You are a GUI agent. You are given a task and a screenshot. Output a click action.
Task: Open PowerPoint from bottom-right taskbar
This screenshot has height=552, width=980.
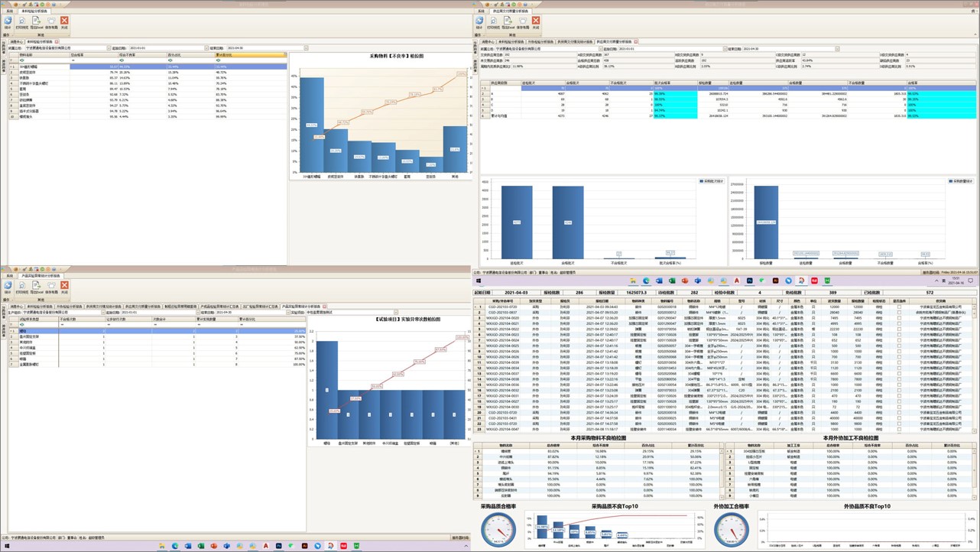685,281
